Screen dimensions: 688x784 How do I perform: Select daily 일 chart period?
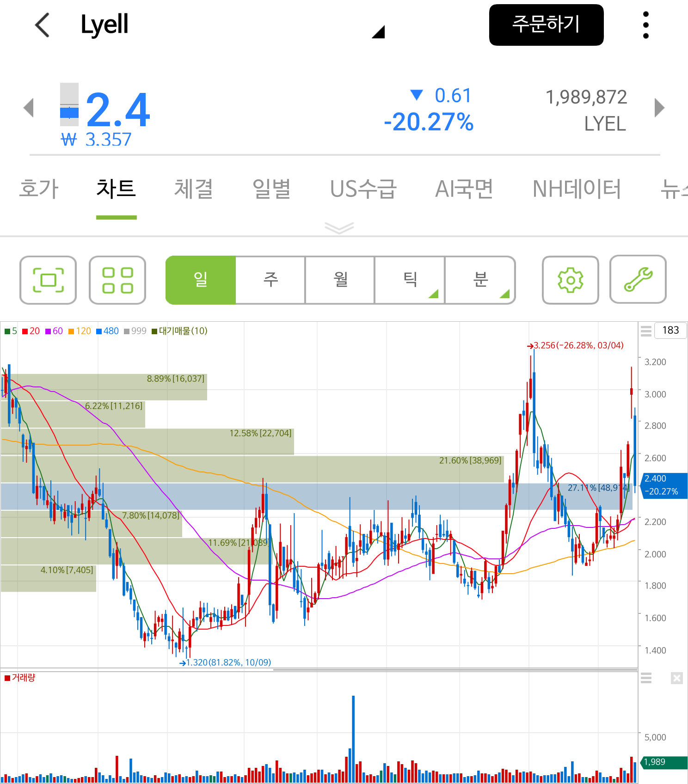point(201,280)
